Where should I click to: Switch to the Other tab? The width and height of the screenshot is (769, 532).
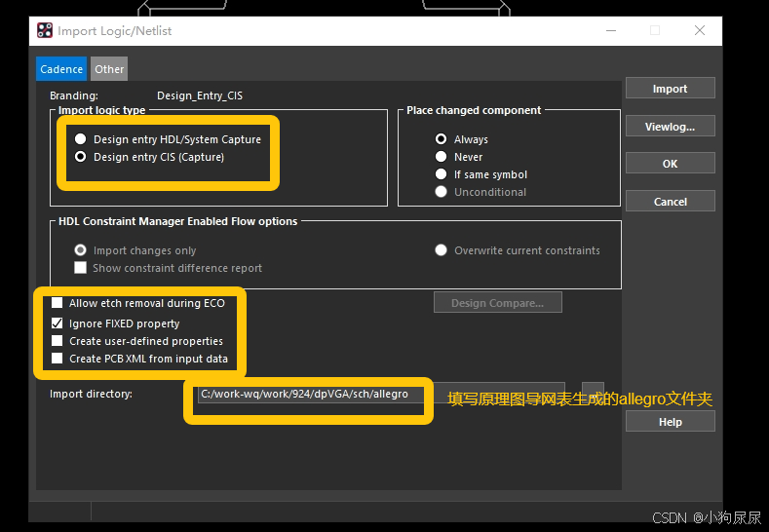tap(109, 69)
